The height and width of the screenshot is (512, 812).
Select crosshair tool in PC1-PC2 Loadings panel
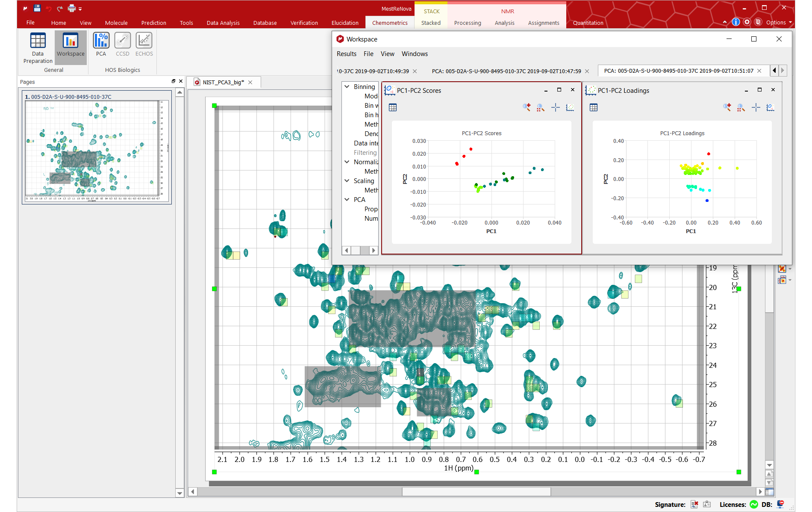pyautogui.click(x=756, y=107)
